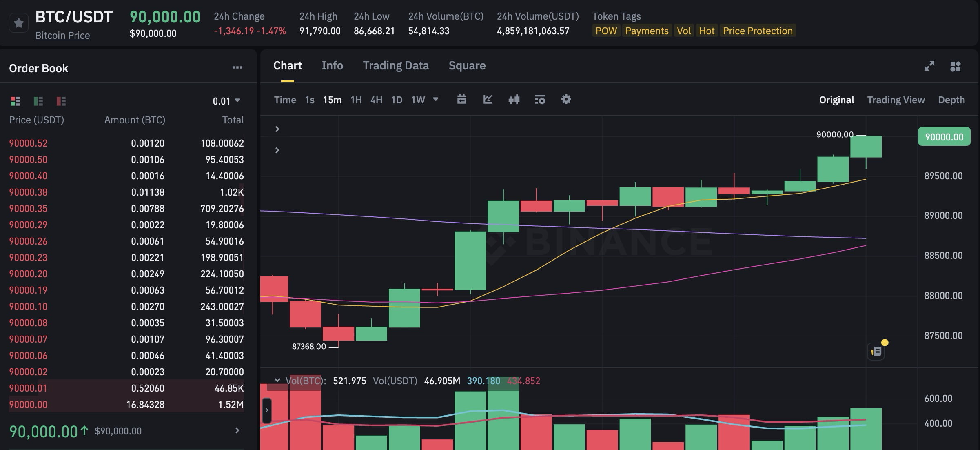
Task: Select the 90000.19 ask price
Action: pyautogui.click(x=28, y=290)
